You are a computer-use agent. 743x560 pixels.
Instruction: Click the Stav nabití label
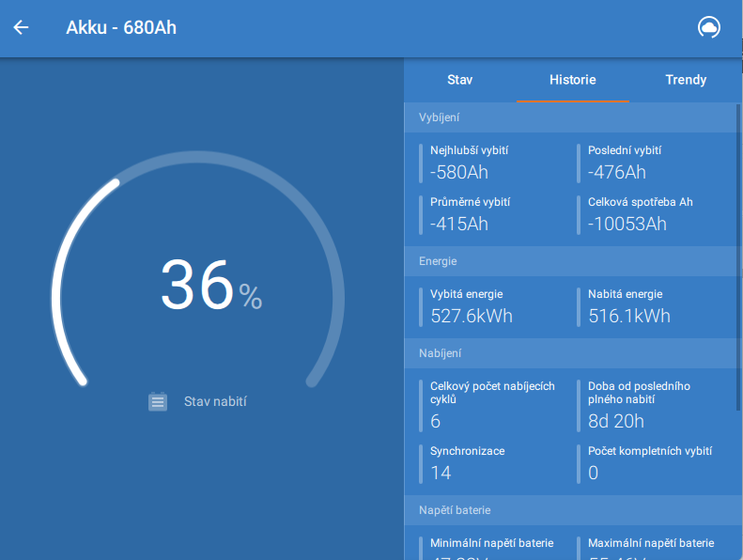coord(215,401)
